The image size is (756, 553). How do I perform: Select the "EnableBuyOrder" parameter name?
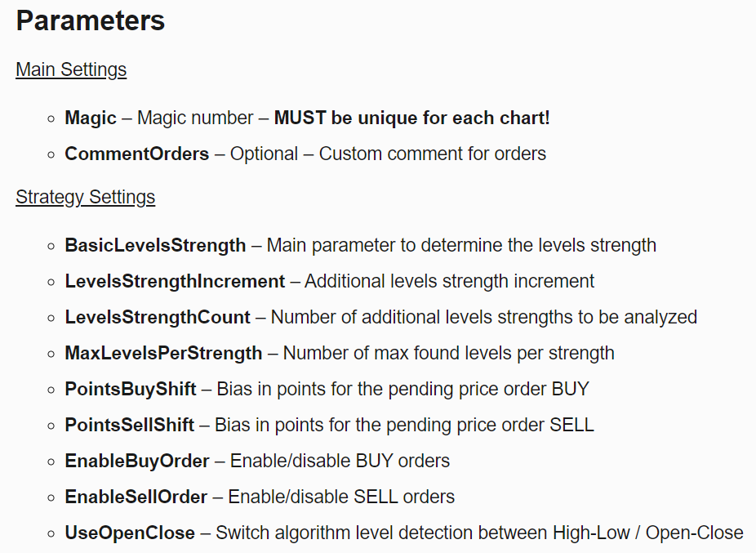pyautogui.click(x=137, y=461)
